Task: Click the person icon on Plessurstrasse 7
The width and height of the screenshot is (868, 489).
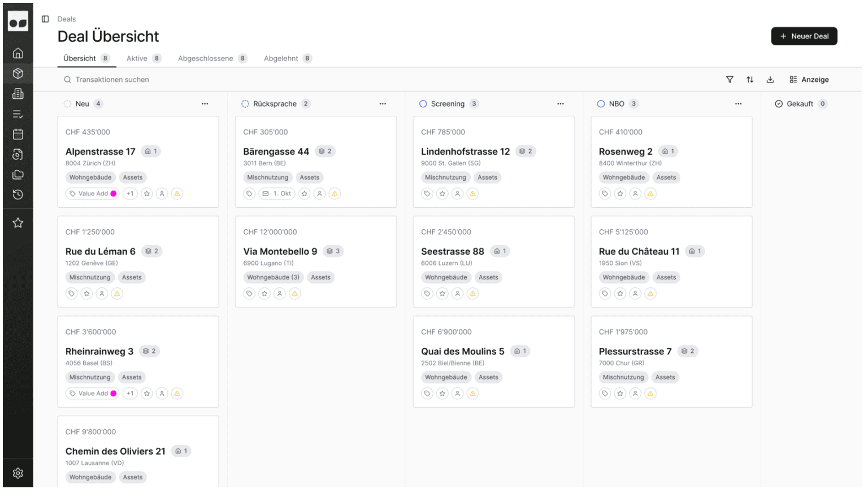Action: pyautogui.click(x=636, y=394)
